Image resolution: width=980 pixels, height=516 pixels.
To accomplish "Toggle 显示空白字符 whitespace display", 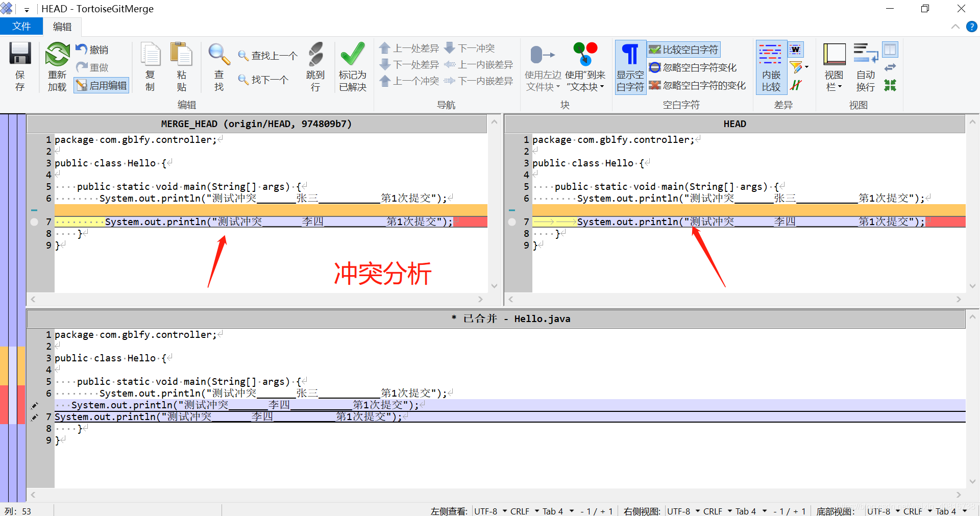I will coord(630,67).
